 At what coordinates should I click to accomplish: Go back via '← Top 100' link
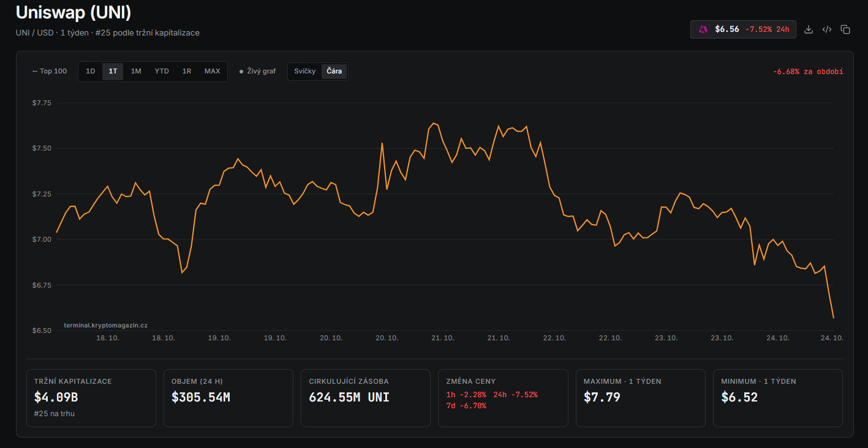50,72
